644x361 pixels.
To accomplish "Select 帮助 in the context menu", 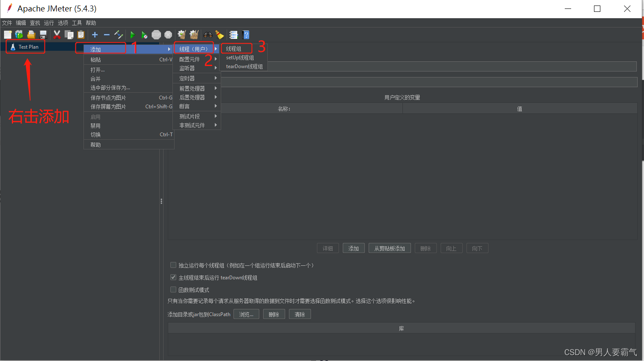I will (x=129, y=145).
